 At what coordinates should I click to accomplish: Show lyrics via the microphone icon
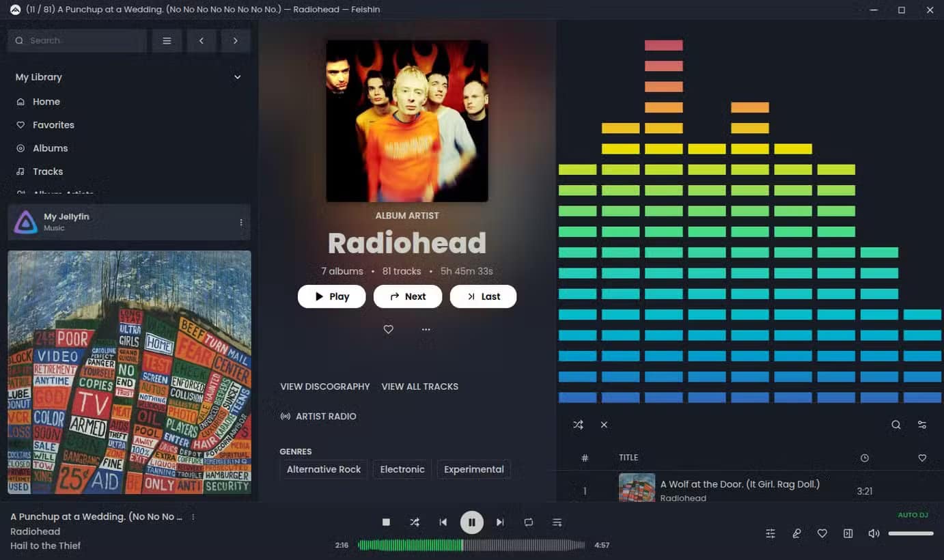pos(796,533)
